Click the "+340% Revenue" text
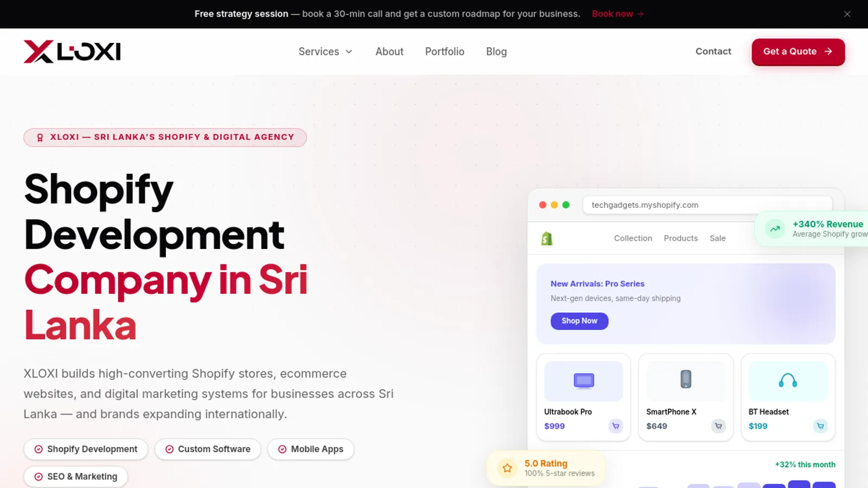 [828, 224]
